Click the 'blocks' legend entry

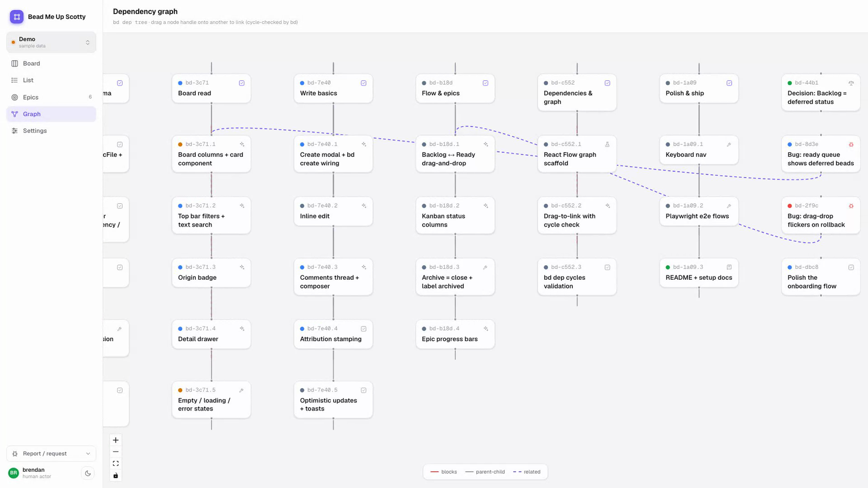(x=444, y=472)
